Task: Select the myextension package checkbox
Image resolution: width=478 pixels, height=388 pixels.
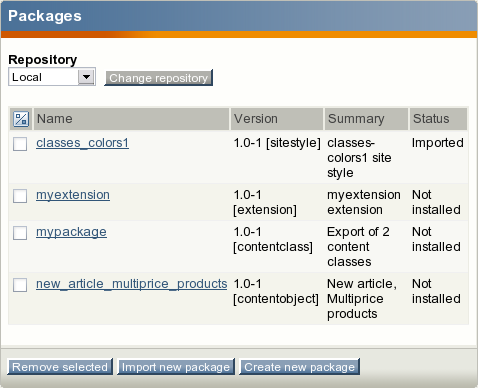Action: tap(20, 196)
